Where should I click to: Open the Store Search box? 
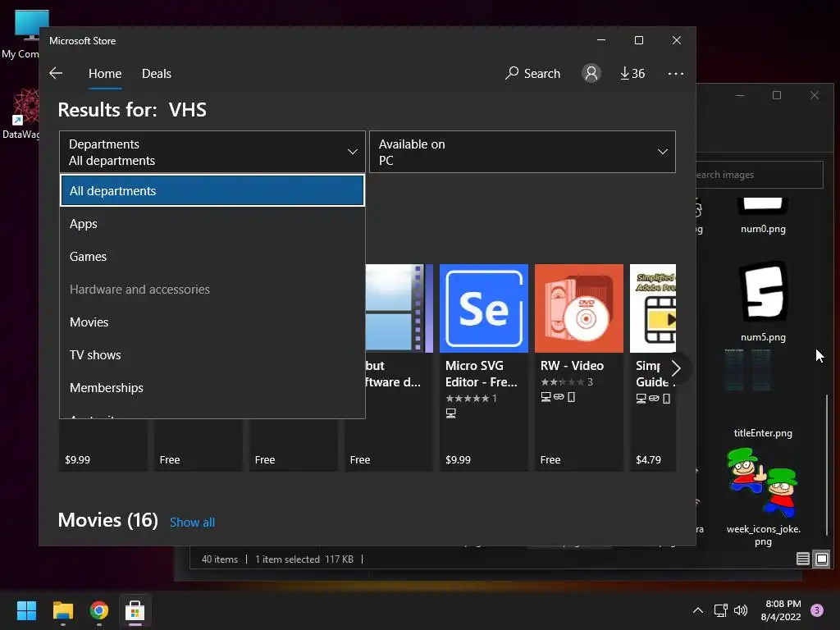[x=532, y=73]
